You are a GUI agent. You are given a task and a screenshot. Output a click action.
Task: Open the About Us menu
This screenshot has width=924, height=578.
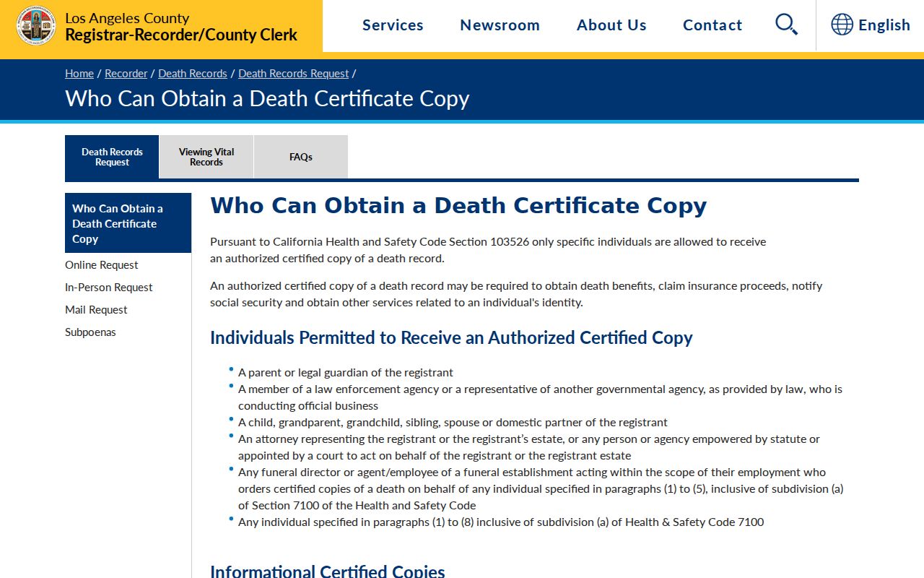pyautogui.click(x=611, y=25)
